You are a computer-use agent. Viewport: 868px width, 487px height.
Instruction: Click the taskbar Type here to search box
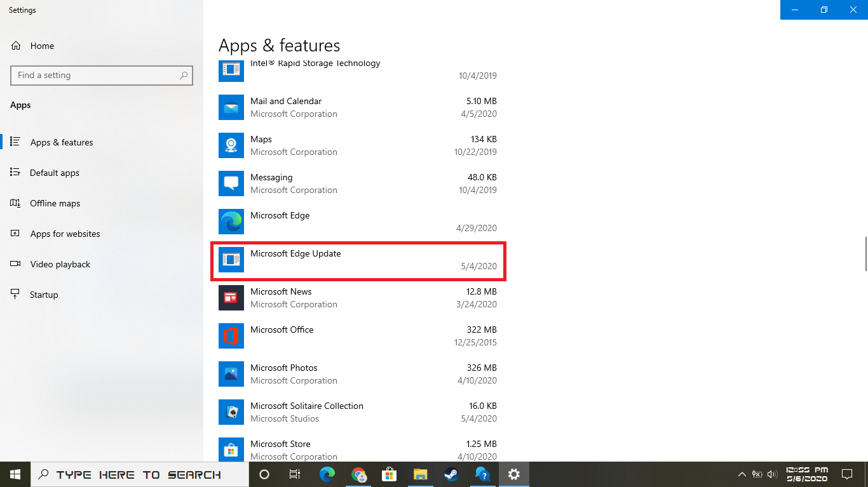pyautogui.click(x=140, y=474)
